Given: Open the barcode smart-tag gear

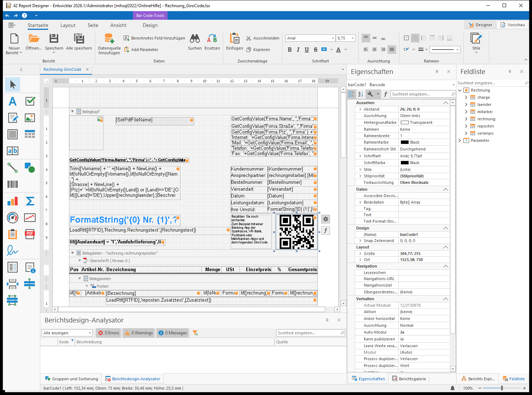Looking at the screenshot, I should click(x=325, y=219).
